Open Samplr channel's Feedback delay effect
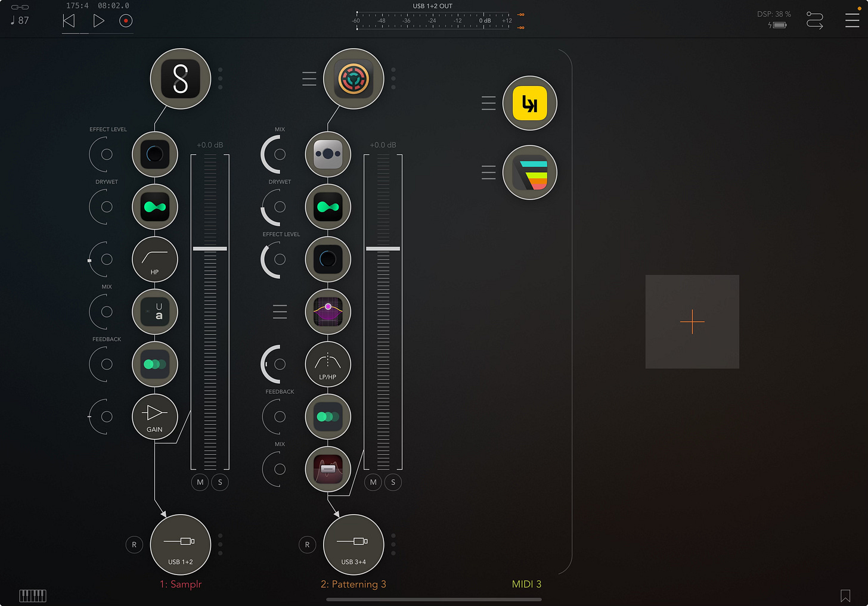Viewport: 868px width, 606px height. pyautogui.click(x=155, y=364)
